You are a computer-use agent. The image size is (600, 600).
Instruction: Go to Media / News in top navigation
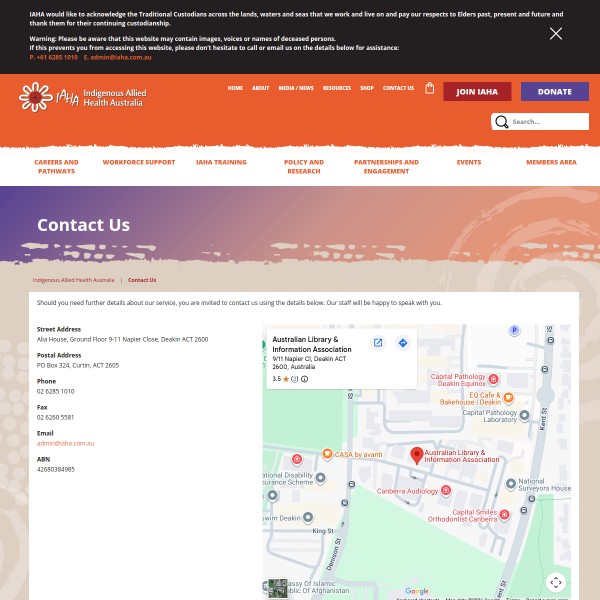point(298,88)
